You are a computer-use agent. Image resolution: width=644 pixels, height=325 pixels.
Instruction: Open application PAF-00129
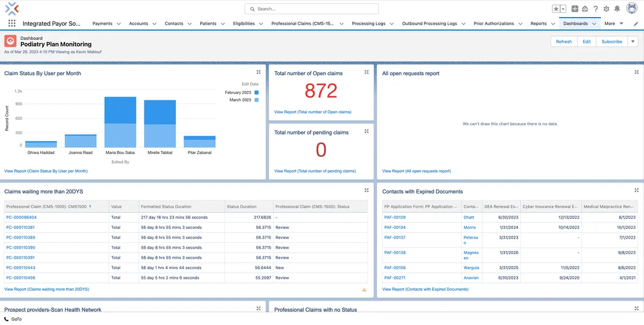[395, 218]
